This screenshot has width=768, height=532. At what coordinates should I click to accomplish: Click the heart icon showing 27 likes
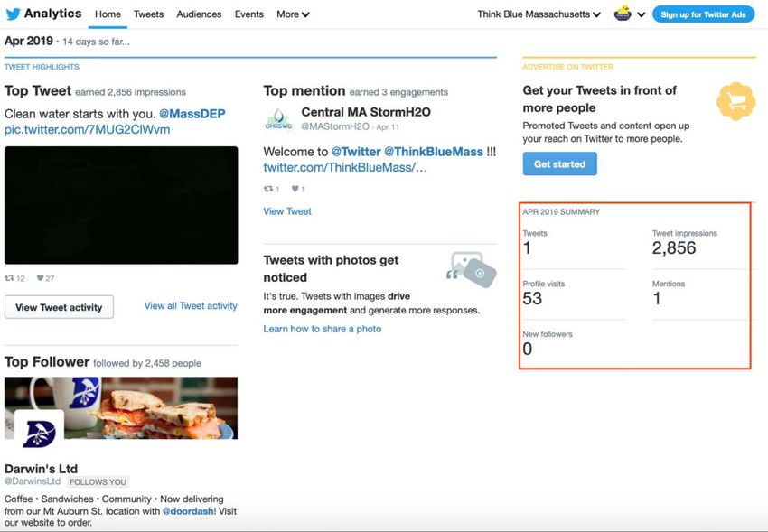[x=40, y=278]
